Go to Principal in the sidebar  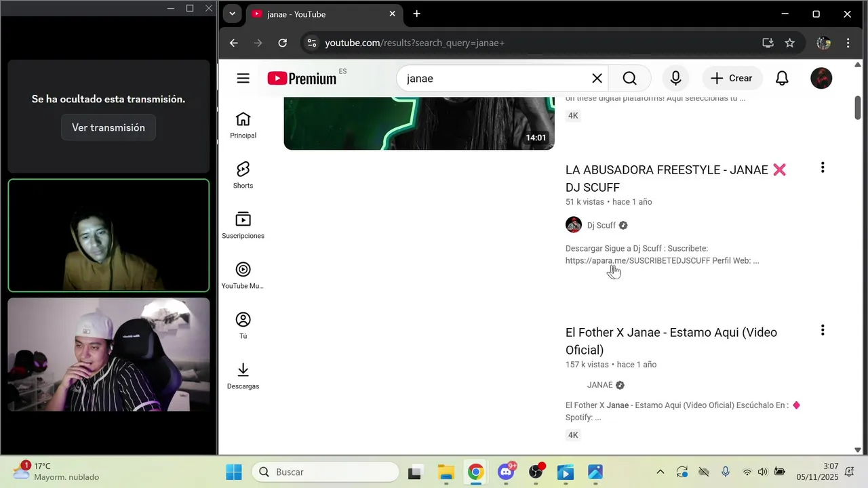pos(243,125)
